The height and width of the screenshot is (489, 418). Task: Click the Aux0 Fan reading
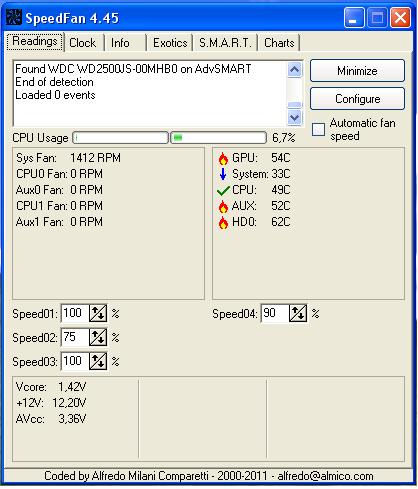59,190
